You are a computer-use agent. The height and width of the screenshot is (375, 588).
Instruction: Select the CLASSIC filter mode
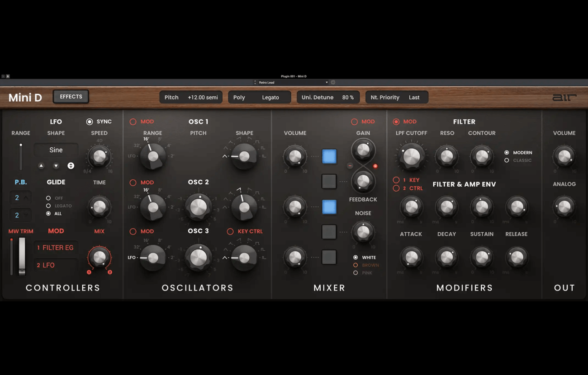(x=507, y=160)
